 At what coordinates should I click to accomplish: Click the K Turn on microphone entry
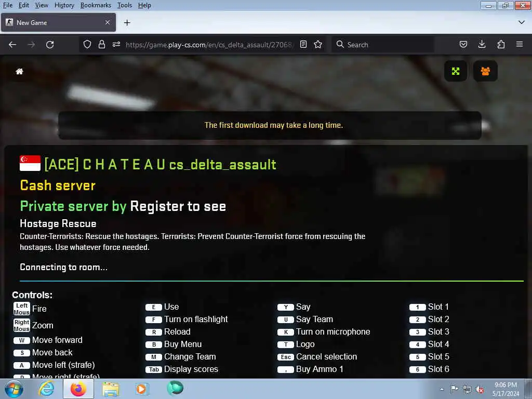point(324,332)
